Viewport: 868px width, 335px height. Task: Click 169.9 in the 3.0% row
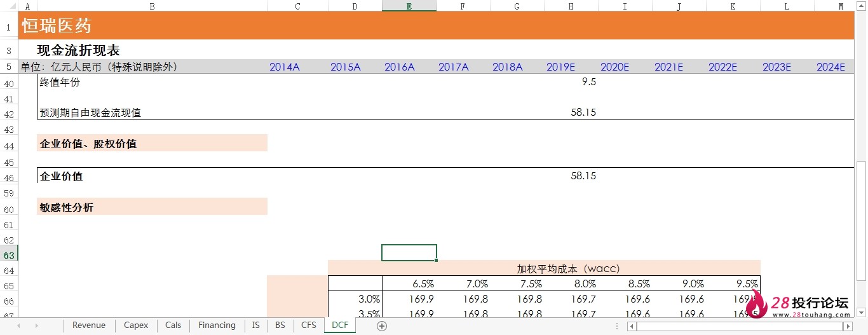422,299
